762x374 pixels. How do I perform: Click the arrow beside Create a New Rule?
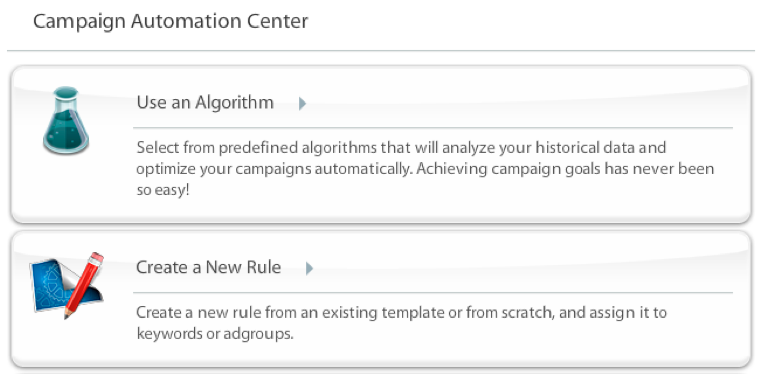coord(309,268)
